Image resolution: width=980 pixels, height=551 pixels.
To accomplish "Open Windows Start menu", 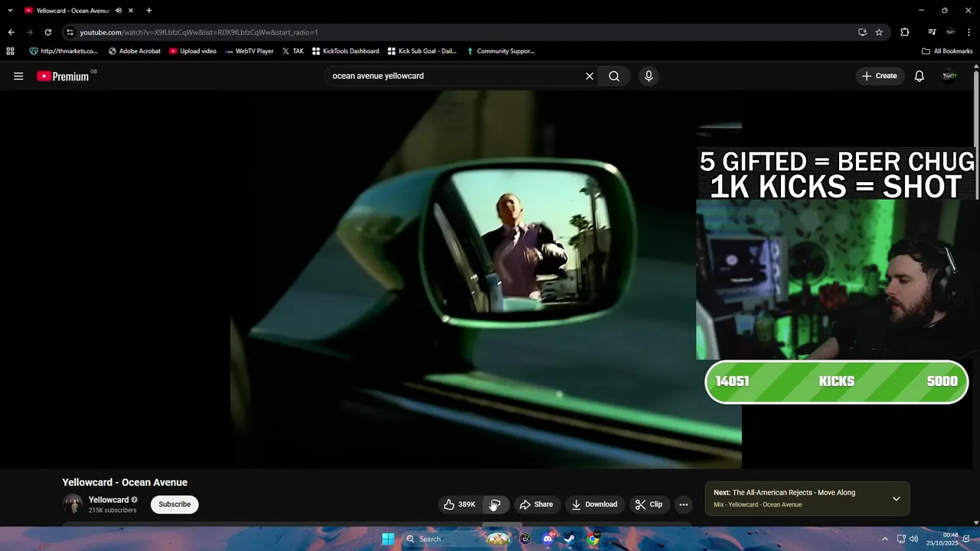I will tap(388, 539).
